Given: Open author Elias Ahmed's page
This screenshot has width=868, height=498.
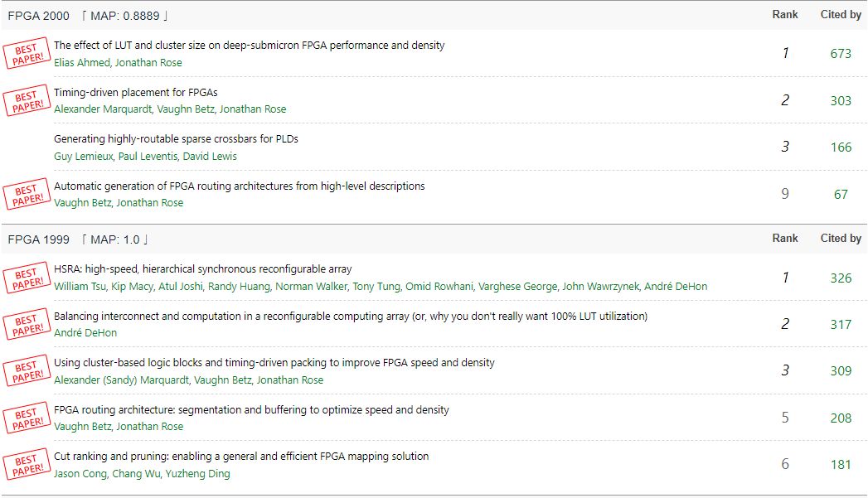Looking at the screenshot, I should [x=81, y=63].
